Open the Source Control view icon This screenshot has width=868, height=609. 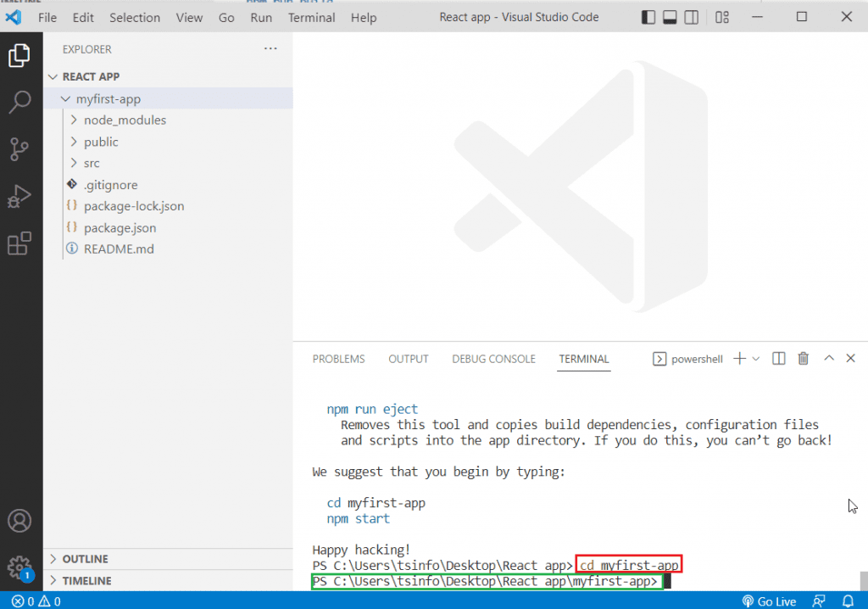point(19,149)
